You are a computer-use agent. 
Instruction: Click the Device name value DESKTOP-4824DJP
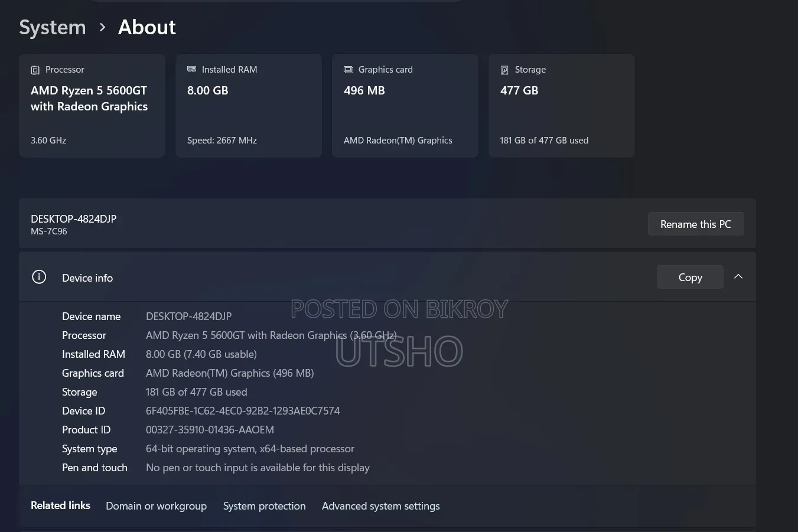pos(188,316)
